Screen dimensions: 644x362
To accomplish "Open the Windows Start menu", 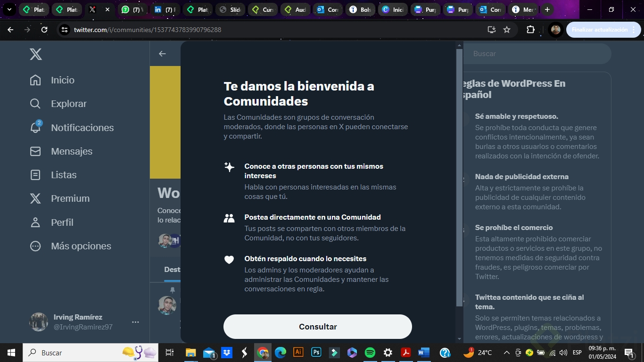I will coord(11,353).
